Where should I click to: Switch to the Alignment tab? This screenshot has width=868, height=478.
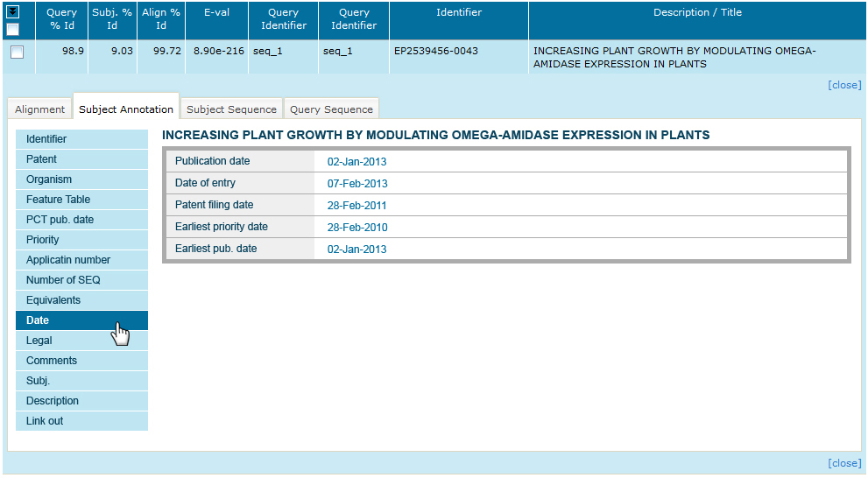pyautogui.click(x=39, y=109)
